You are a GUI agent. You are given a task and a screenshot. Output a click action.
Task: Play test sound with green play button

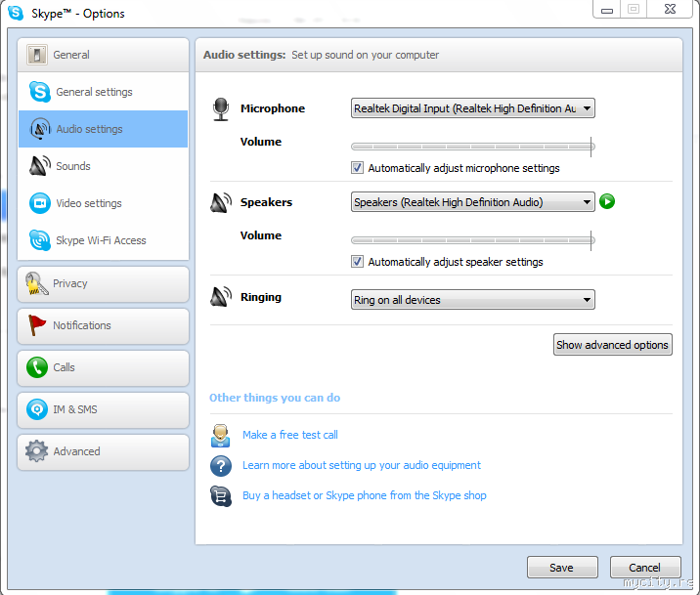(x=607, y=201)
